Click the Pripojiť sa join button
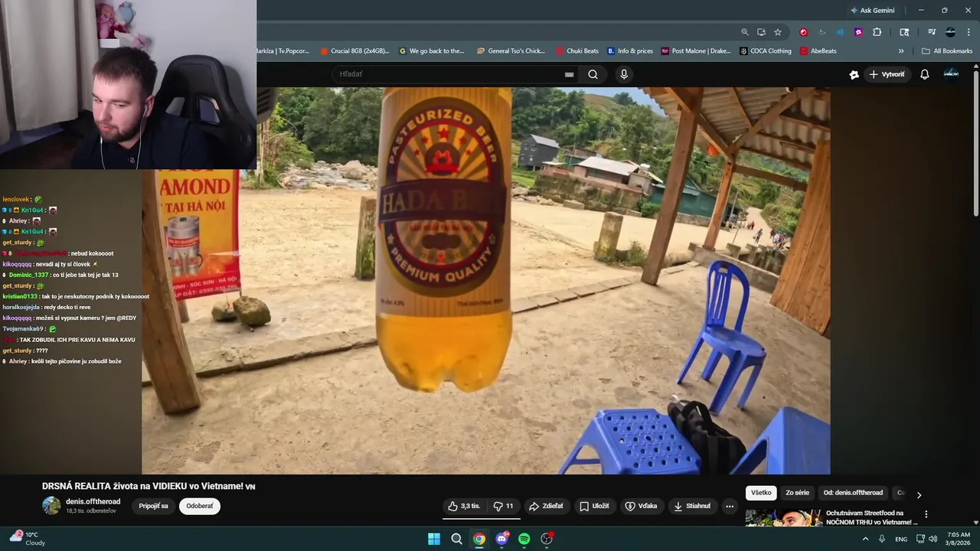Image resolution: width=980 pixels, height=551 pixels. tap(153, 506)
